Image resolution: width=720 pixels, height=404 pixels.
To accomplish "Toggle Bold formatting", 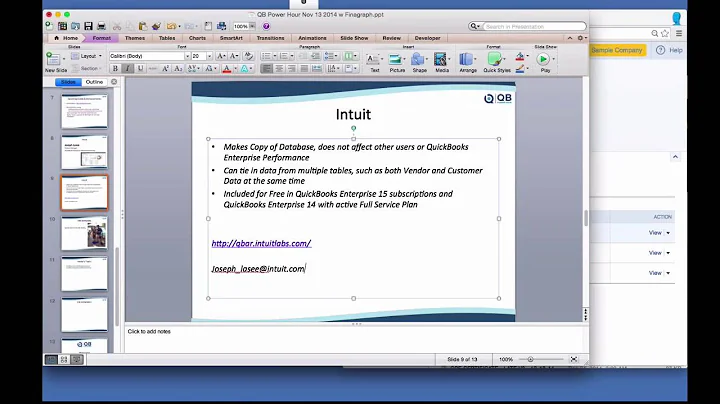I will (115, 68).
